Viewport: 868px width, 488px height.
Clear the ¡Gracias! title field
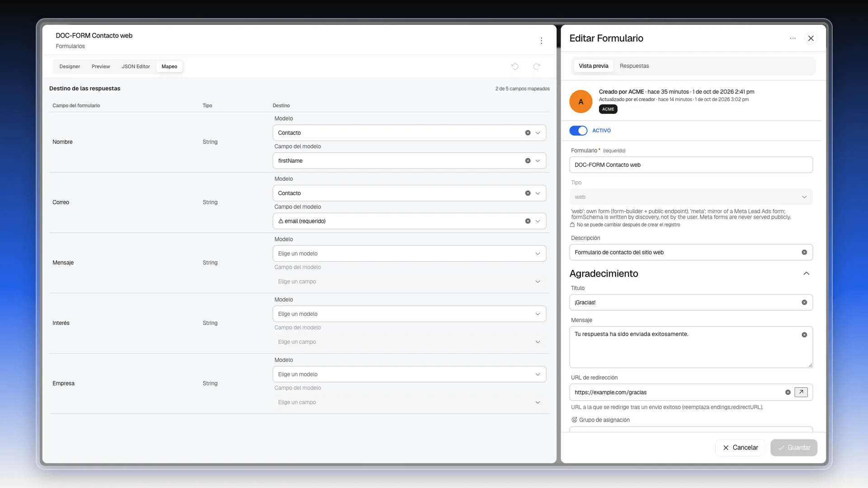click(804, 303)
